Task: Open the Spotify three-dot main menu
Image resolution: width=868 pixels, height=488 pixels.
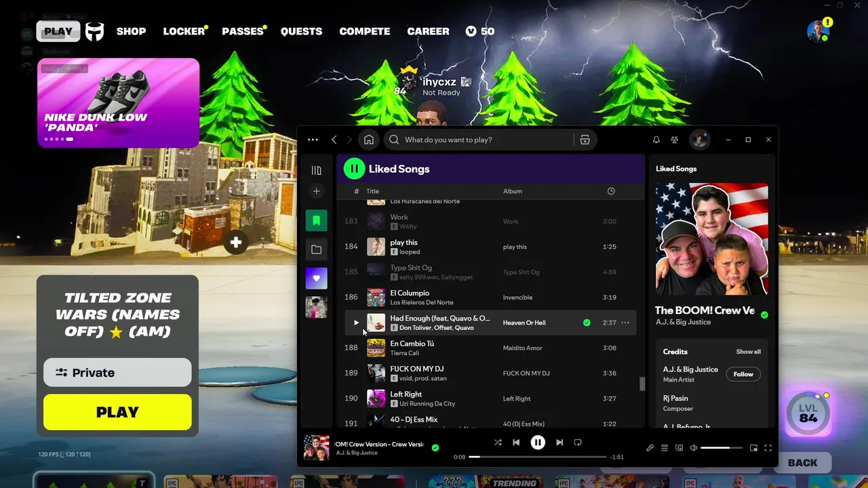Action: [313, 140]
